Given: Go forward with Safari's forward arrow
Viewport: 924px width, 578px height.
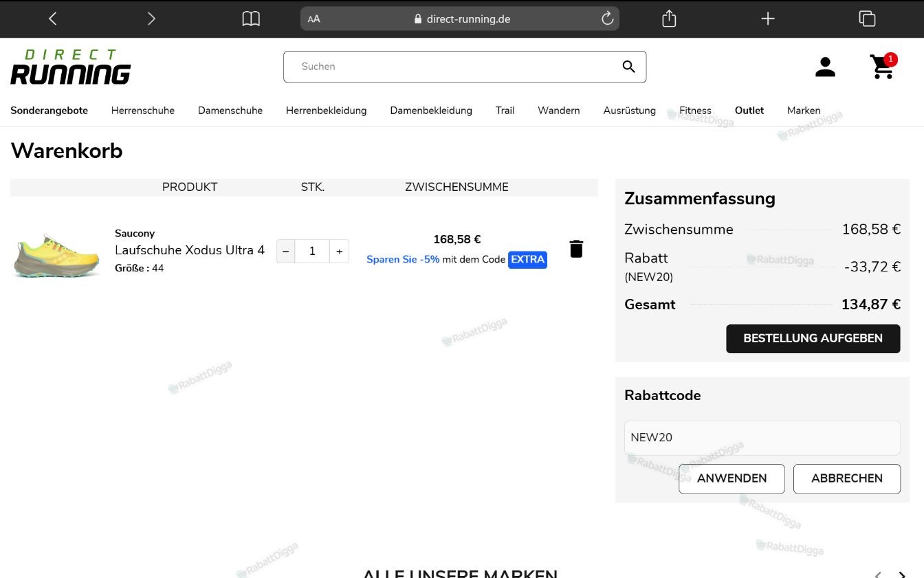Looking at the screenshot, I should (x=151, y=19).
